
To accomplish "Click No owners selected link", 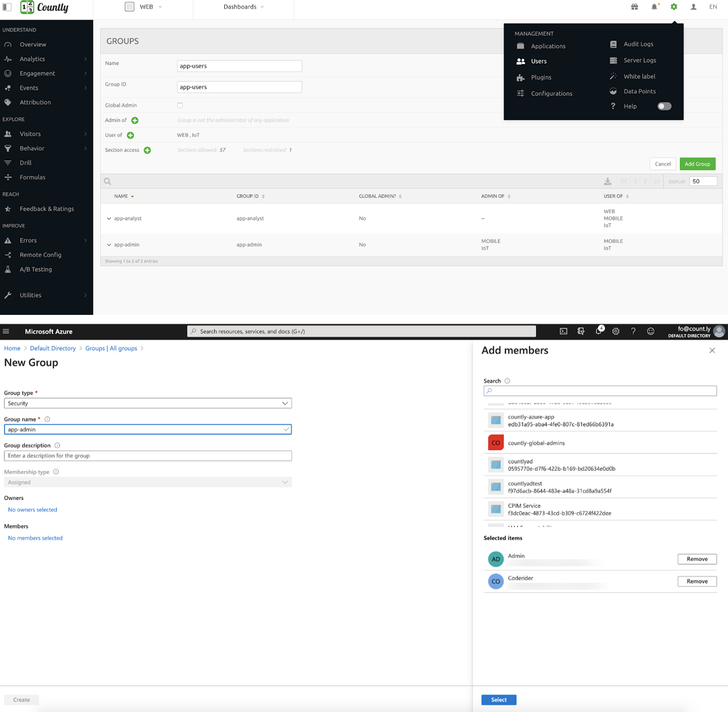I will tap(32, 510).
